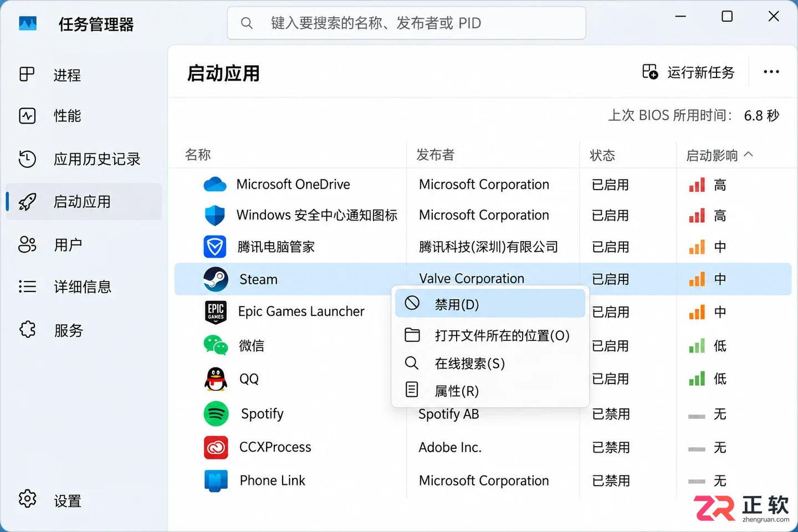Screen dimensions: 798x532
Task: Click the WeChat (微信) icon
Action: 216,345
